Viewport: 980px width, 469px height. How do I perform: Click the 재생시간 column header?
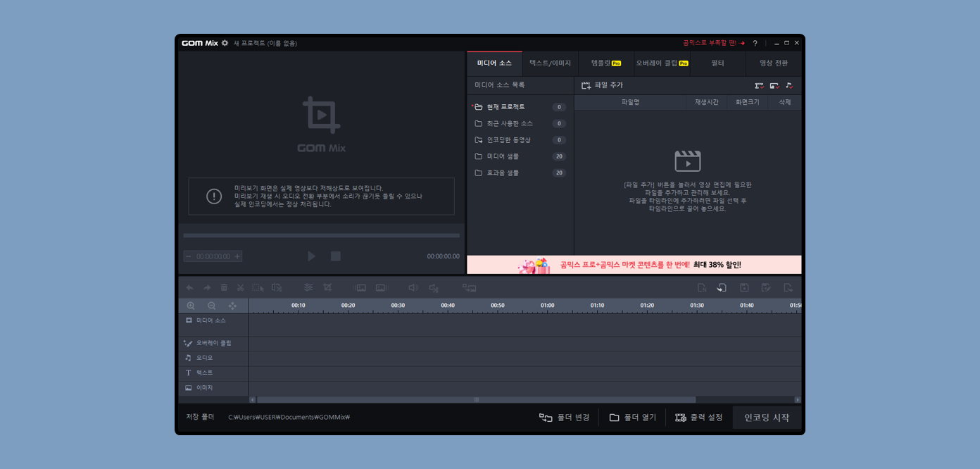(706, 102)
